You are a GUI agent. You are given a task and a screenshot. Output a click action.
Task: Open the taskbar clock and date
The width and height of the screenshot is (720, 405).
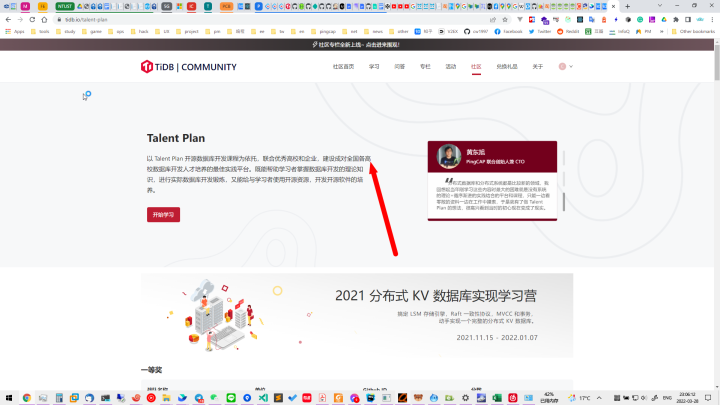pos(687,398)
